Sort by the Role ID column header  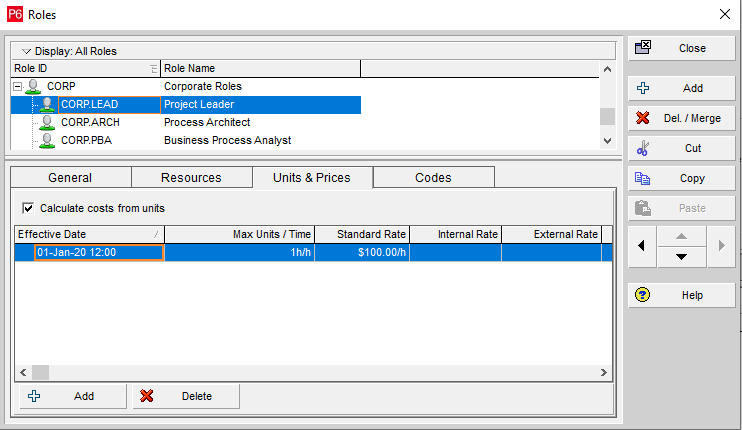(80, 68)
